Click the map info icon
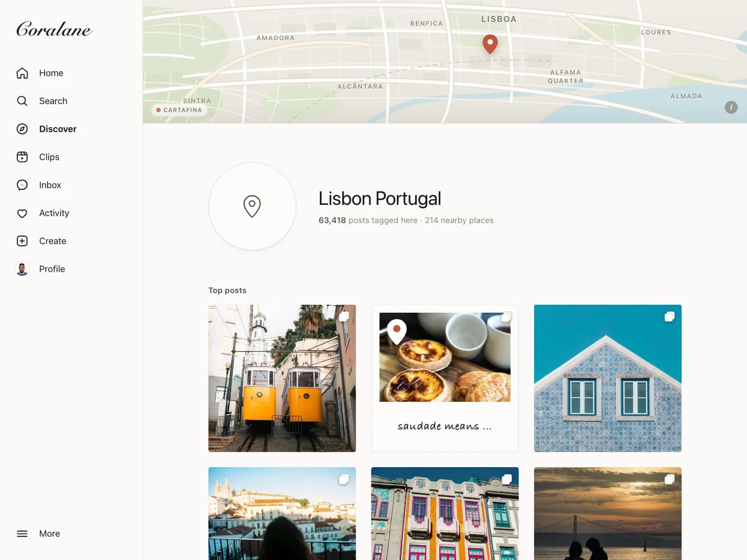 tap(731, 107)
